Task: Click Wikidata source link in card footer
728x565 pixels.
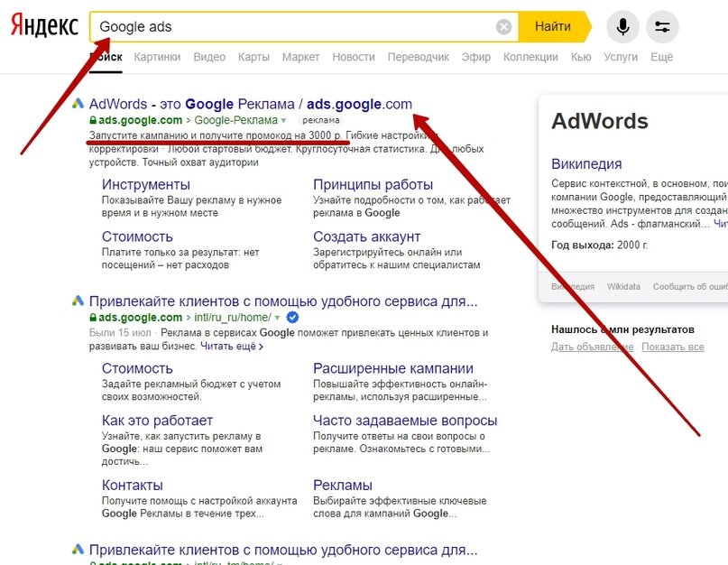Action: [x=623, y=287]
